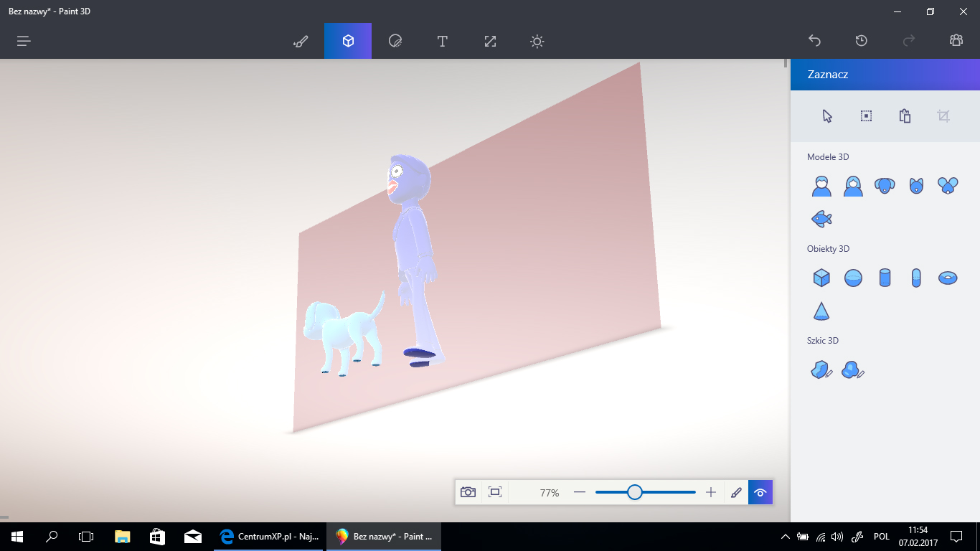
Task: Select the Sphere 3D object
Action: pos(853,278)
